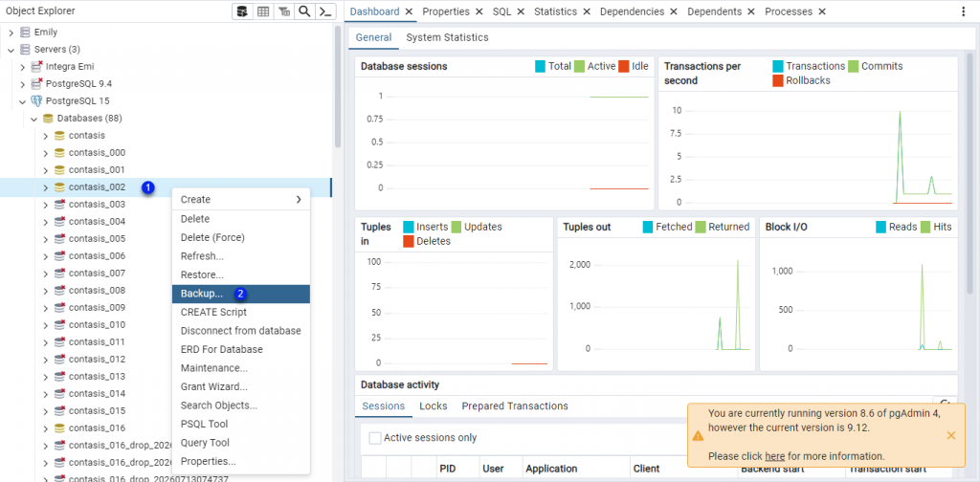Open the server connection toolbar icon
This screenshot has height=482, width=980.
pyautogui.click(x=242, y=11)
